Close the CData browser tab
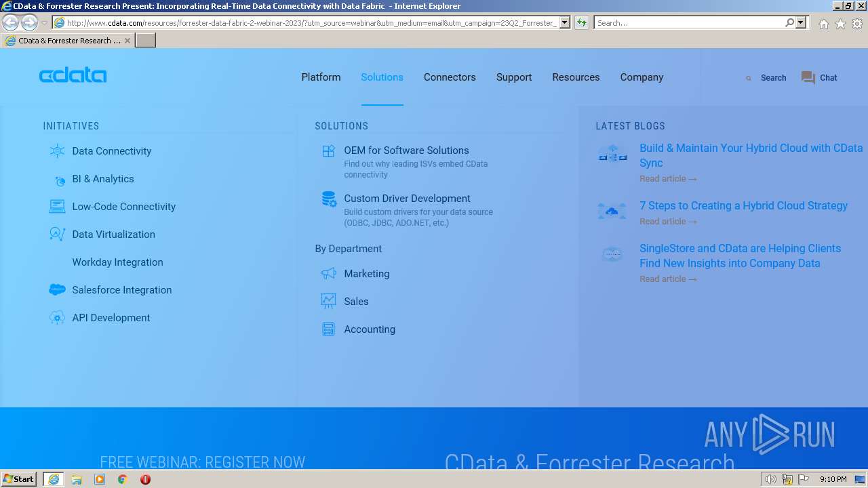 pos(127,41)
